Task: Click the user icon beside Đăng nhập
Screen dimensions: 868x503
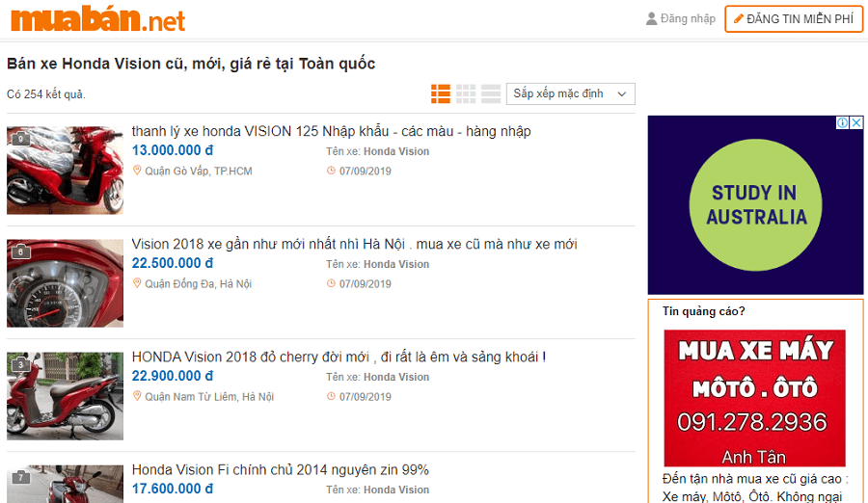Action: point(652,19)
